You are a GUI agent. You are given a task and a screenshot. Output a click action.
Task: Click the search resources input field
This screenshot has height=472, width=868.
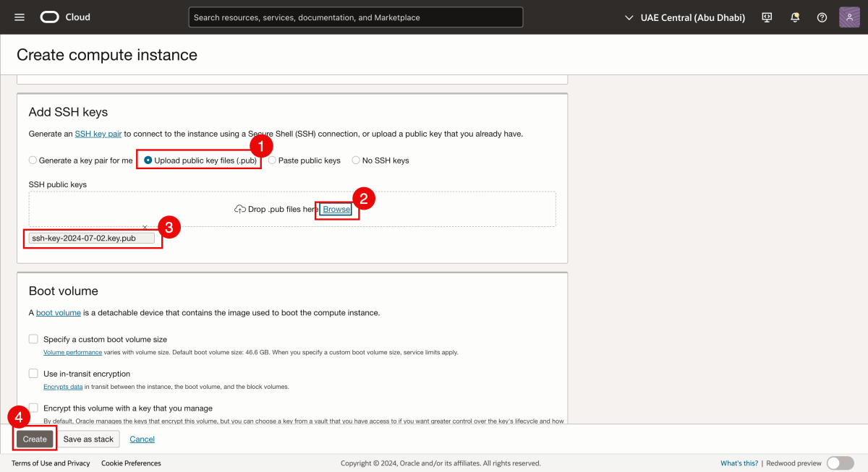355,17
